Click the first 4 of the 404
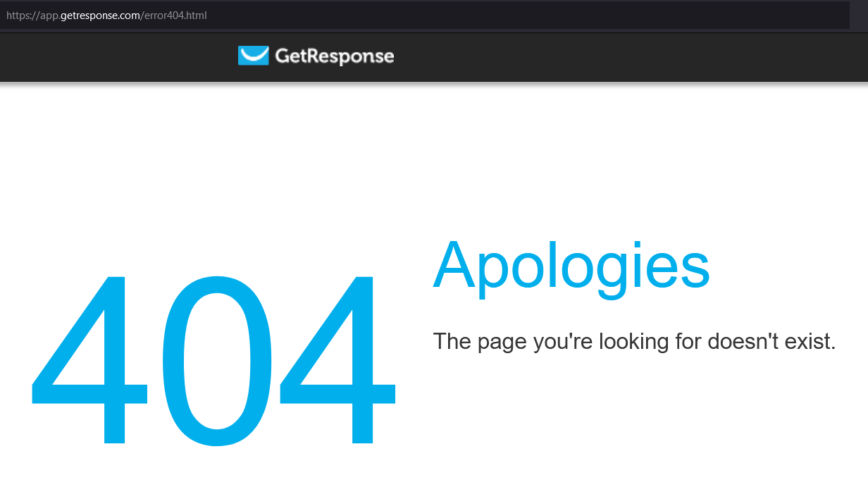This screenshot has width=868, height=492. coord(89,359)
